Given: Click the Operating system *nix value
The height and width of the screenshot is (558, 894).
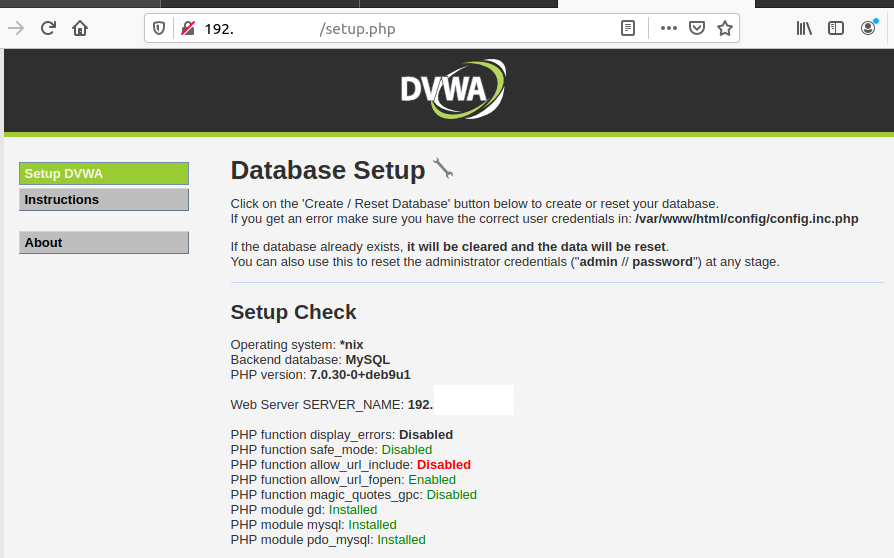Looking at the screenshot, I should pyautogui.click(x=351, y=345).
